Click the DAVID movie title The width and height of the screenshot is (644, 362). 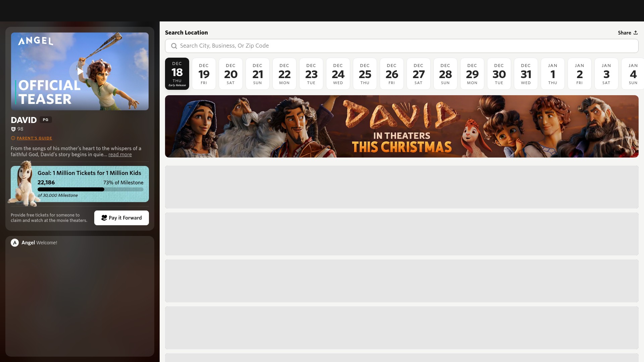click(24, 120)
